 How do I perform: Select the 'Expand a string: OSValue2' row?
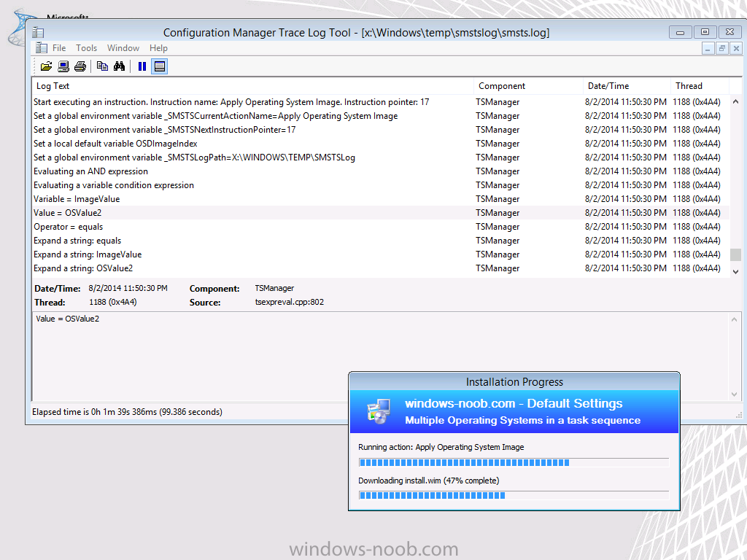pyautogui.click(x=380, y=268)
